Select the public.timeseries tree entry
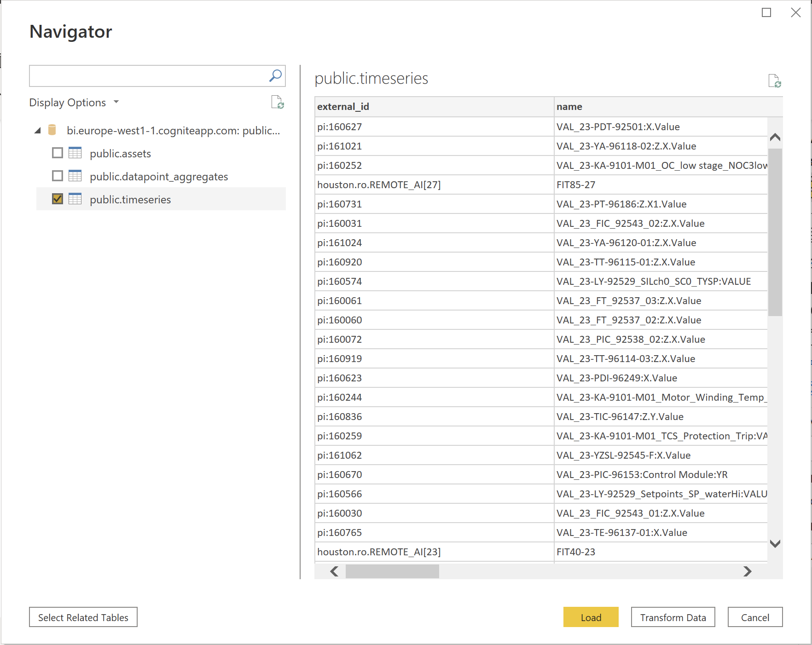This screenshot has height=645, width=812. tap(130, 199)
